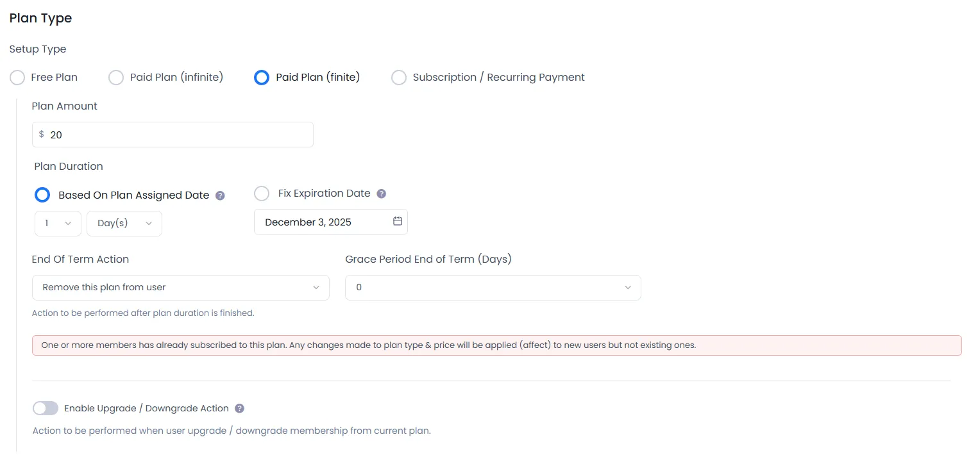
Task: Choose Paid Plan (infinite) option
Action: pyautogui.click(x=116, y=77)
